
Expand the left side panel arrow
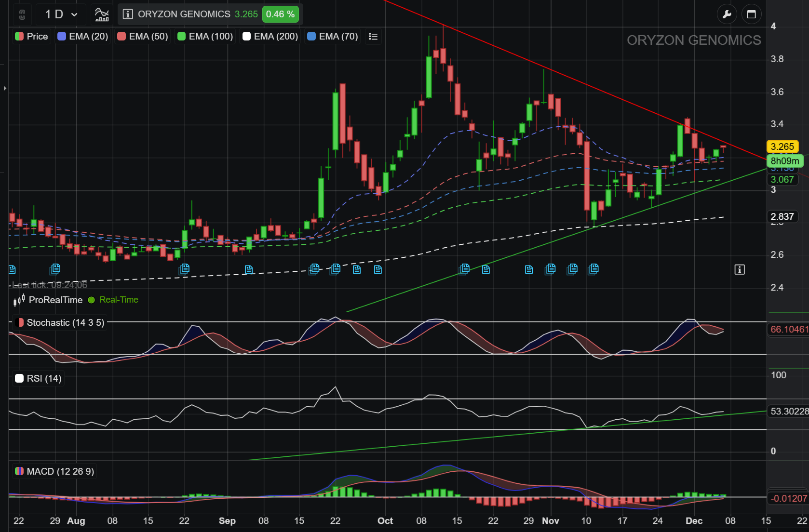5,88
